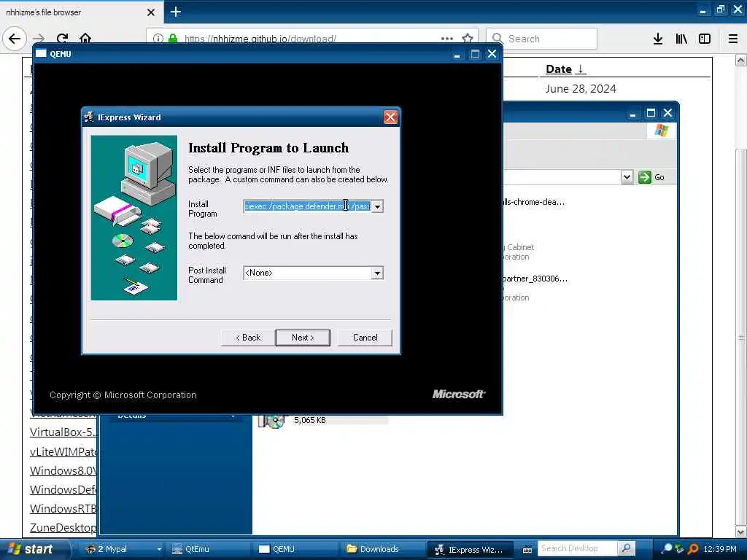
Task: Switch to QtEmu in the taskbar
Action: tap(207, 549)
